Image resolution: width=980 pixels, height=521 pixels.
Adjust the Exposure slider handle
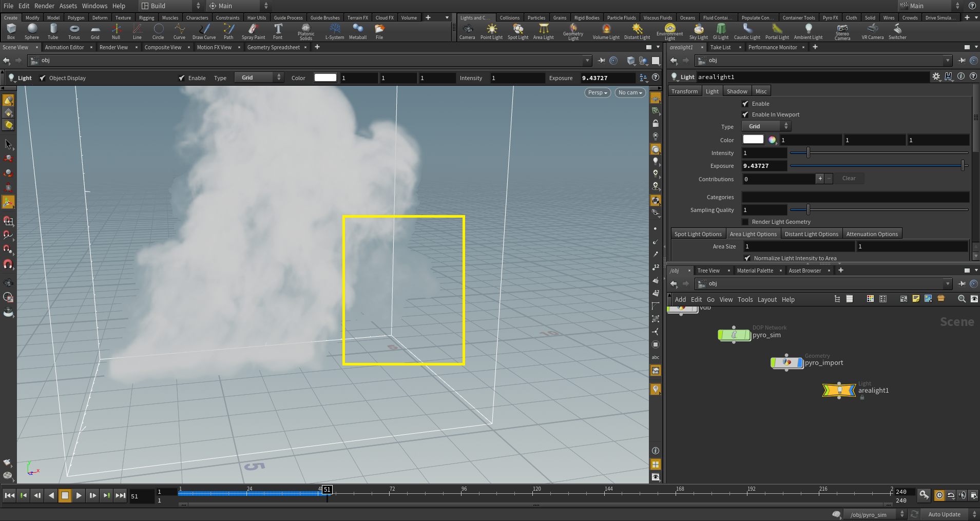(x=963, y=165)
